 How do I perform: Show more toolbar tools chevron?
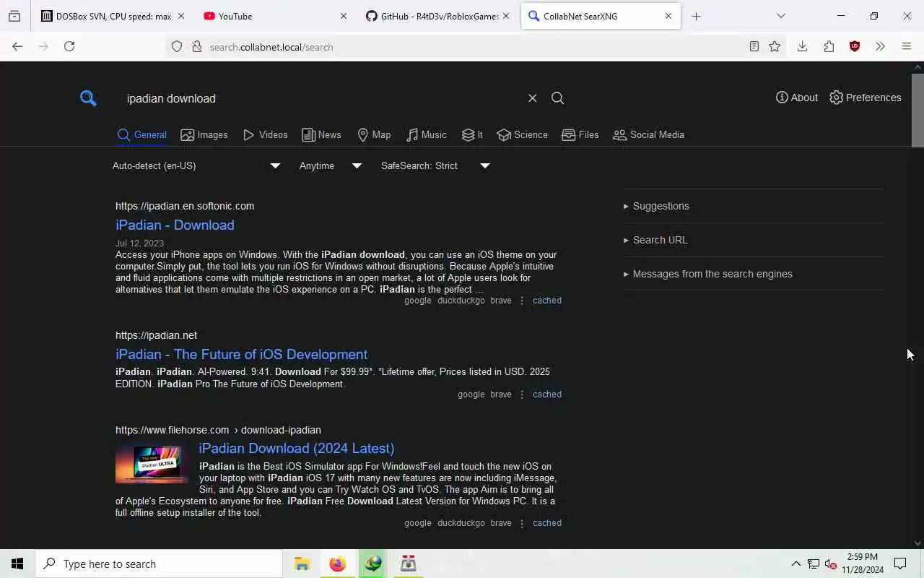tap(880, 46)
